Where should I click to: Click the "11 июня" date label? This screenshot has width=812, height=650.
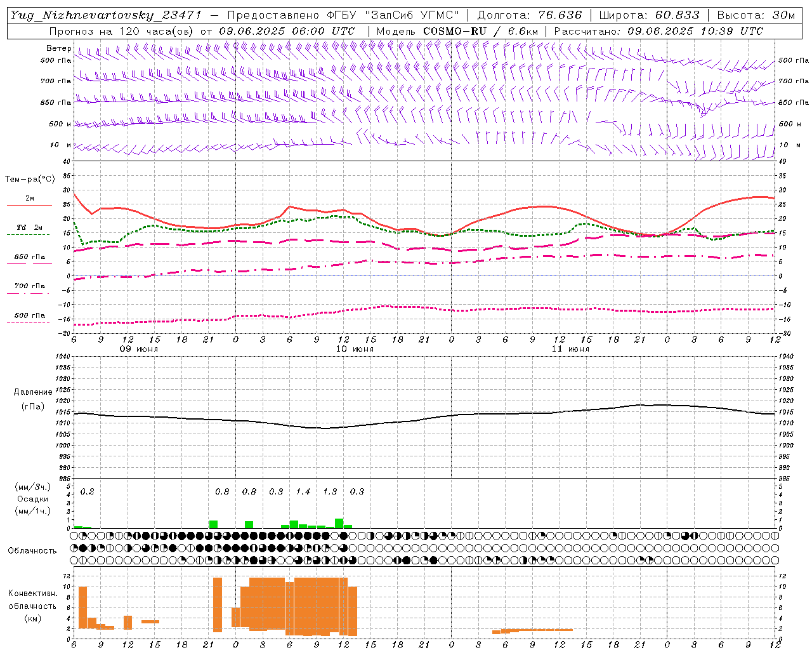pos(570,349)
